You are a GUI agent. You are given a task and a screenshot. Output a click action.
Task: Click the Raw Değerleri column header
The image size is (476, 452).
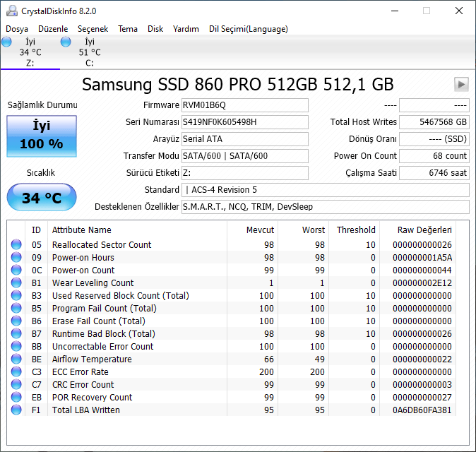tap(424, 230)
